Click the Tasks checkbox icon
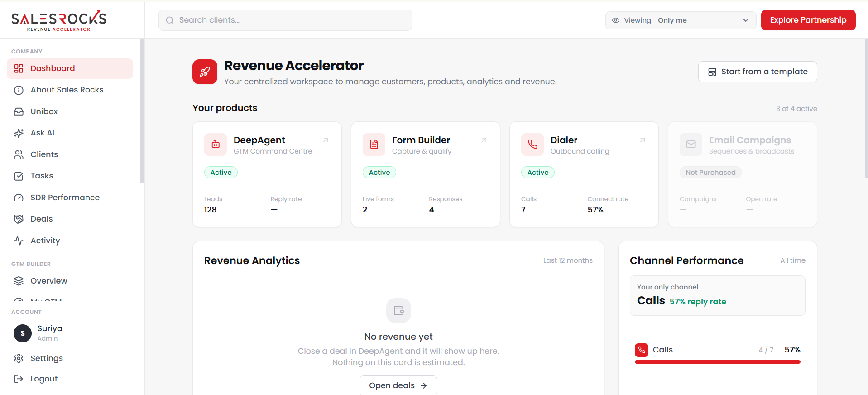Image resolution: width=868 pixels, height=395 pixels. [19, 176]
